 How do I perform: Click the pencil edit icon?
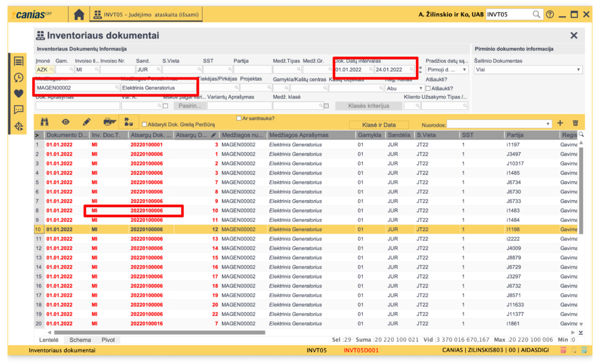point(87,122)
